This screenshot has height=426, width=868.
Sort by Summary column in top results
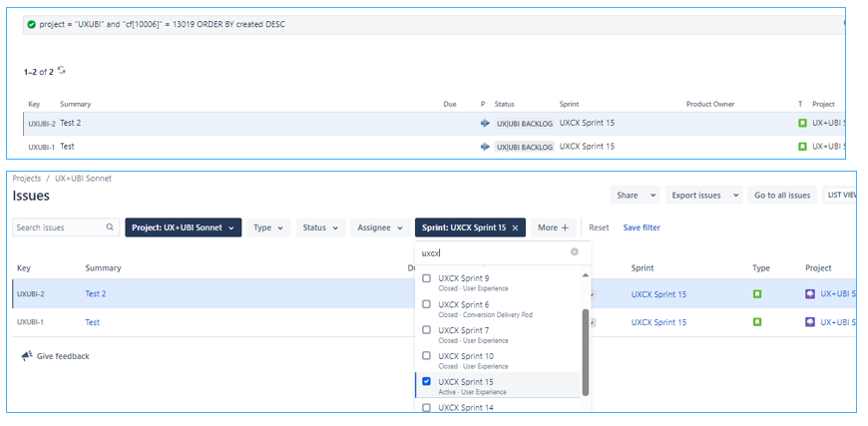(x=75, y=104)
